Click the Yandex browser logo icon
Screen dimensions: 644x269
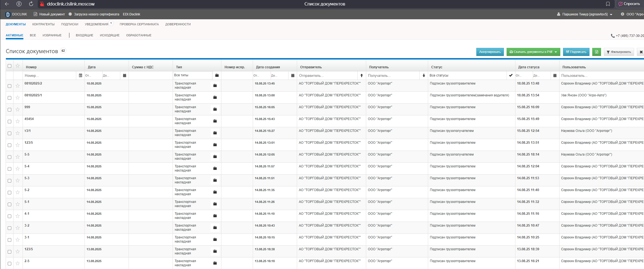point(19,4)
